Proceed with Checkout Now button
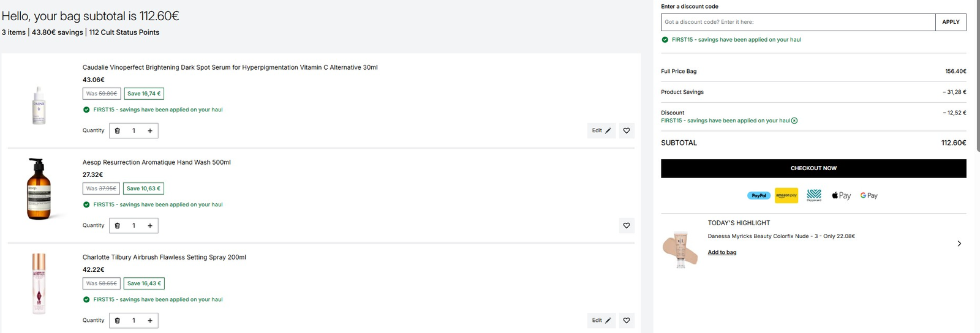Viewport: 980px width, 333px height. click(813, 168)
